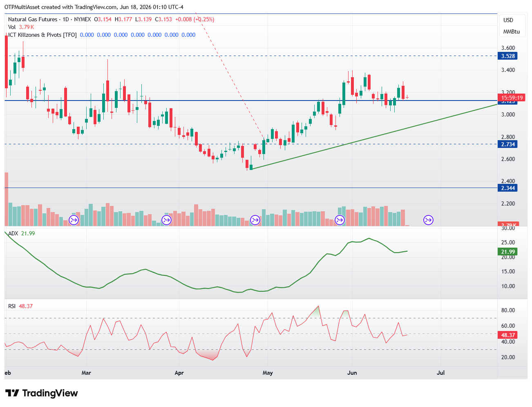Click the rollover marker icon near June
This screenshot has width=532, height=407.
click(x=340, y=220)
